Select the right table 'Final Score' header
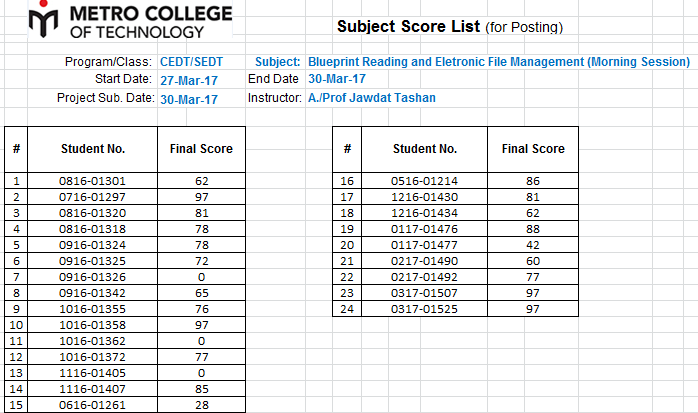The image size is (698, 413). [533, 149]
